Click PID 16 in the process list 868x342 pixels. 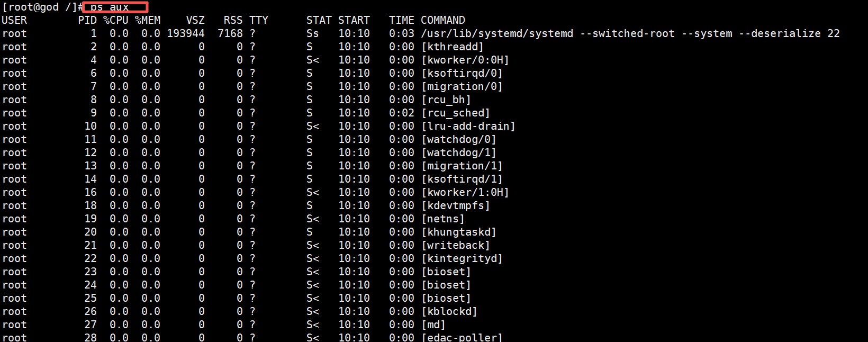point(91,192)
